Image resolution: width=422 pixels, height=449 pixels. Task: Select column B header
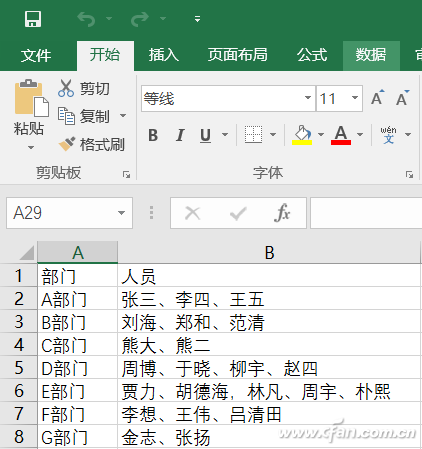[x=269, y=252]
